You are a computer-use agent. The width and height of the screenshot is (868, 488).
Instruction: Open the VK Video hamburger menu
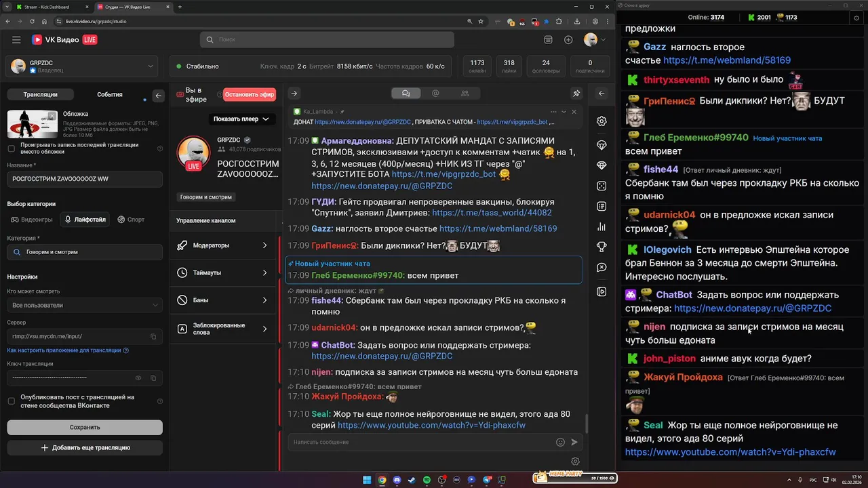coord(16,40)
